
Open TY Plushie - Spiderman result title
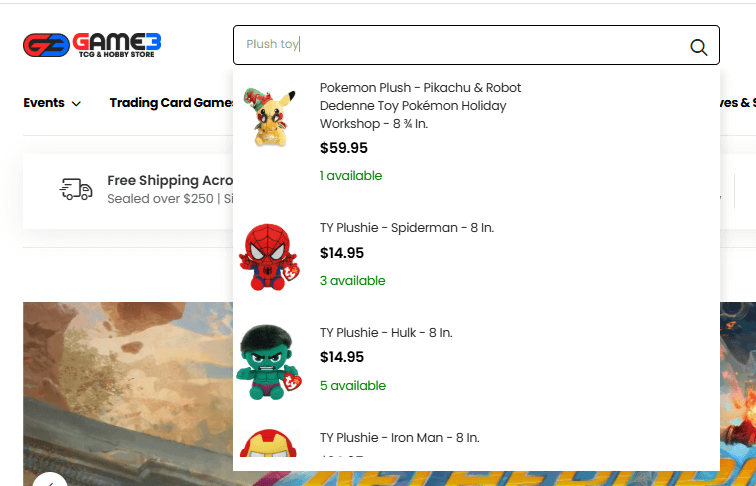click(x=406, y=228)
